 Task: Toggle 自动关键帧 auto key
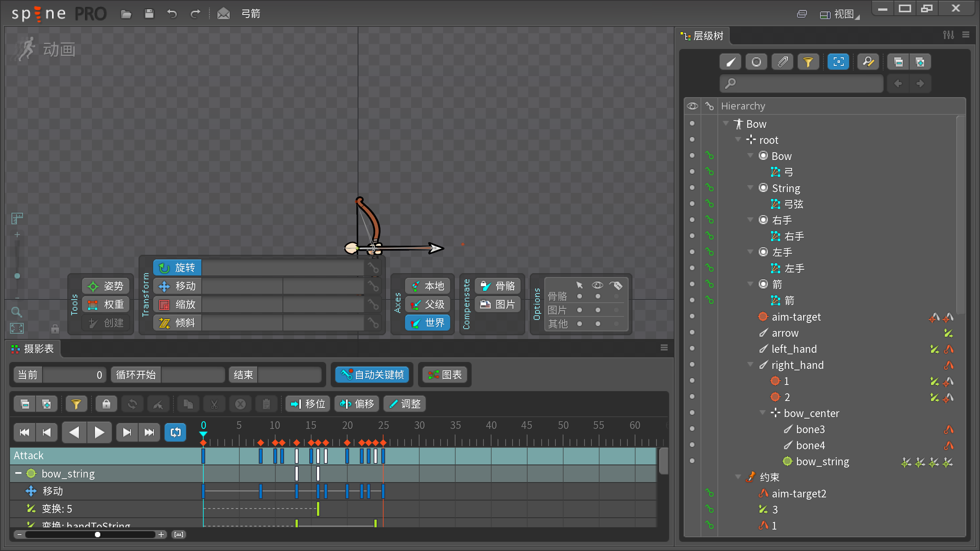pyautogui.click(x=372, y=375)
